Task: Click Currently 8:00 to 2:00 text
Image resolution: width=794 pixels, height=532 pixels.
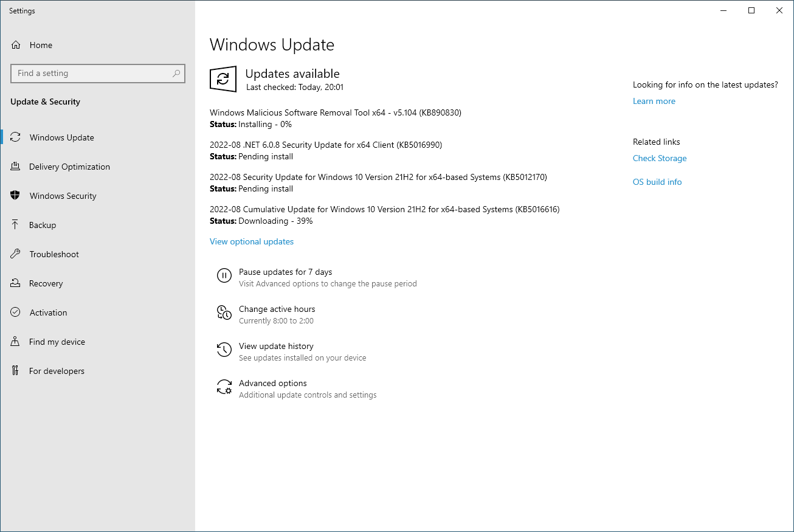Action: 276,320
